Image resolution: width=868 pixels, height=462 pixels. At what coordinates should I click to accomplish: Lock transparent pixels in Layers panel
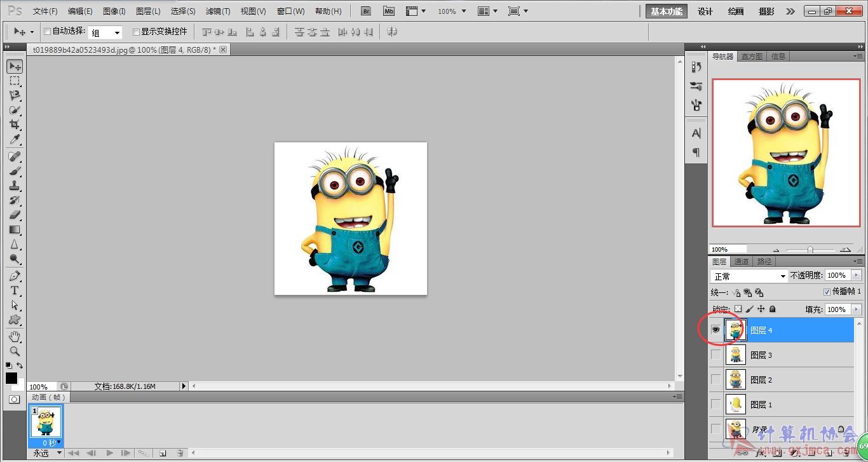point(738,309)
